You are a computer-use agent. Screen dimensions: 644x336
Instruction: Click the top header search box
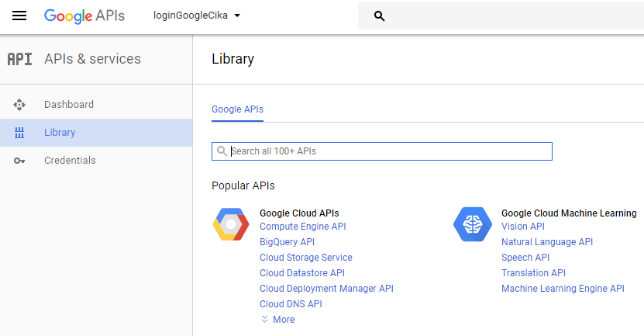pos(501,16)
